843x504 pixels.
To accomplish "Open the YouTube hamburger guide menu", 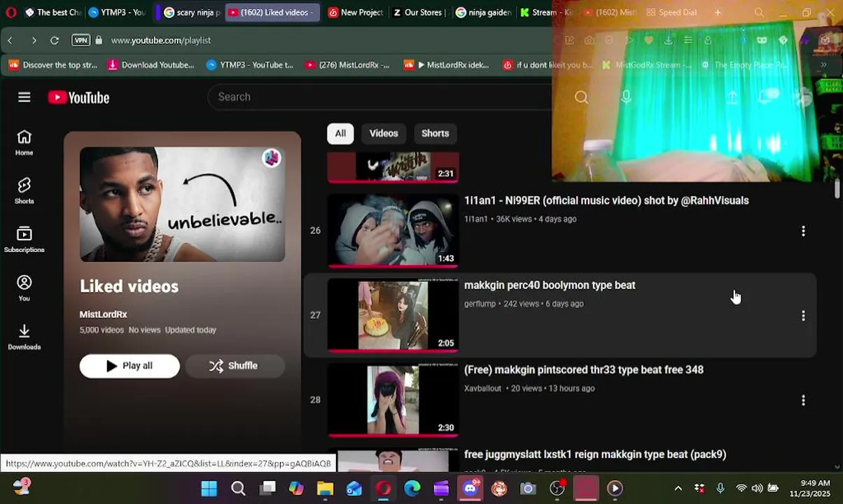I will point(25,97).
